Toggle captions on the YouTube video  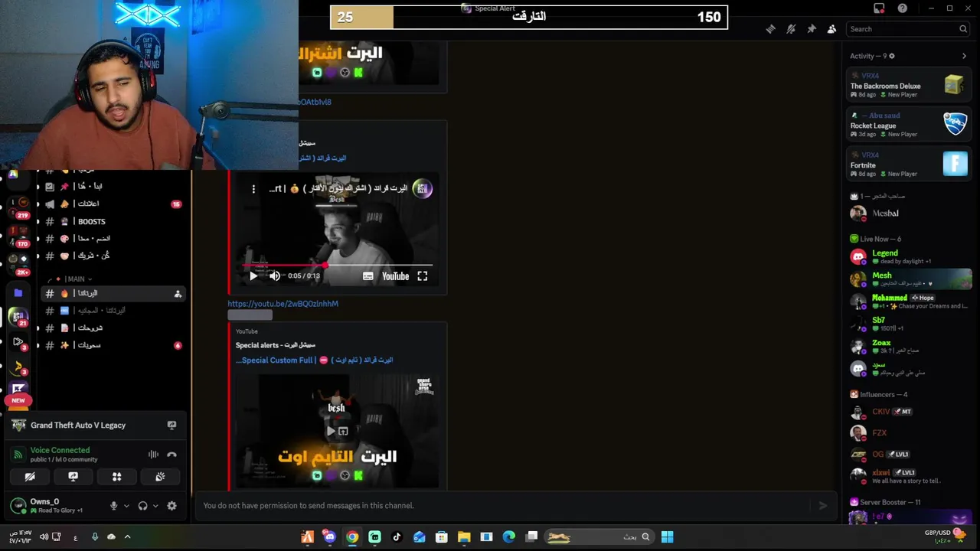(368, 276)
